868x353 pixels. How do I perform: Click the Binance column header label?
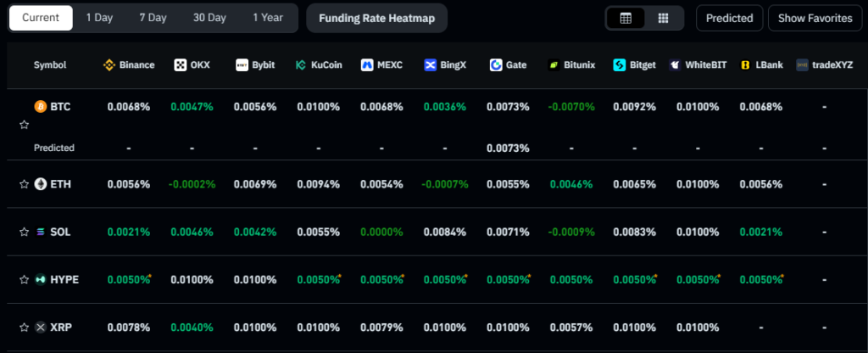coord(136,64)
